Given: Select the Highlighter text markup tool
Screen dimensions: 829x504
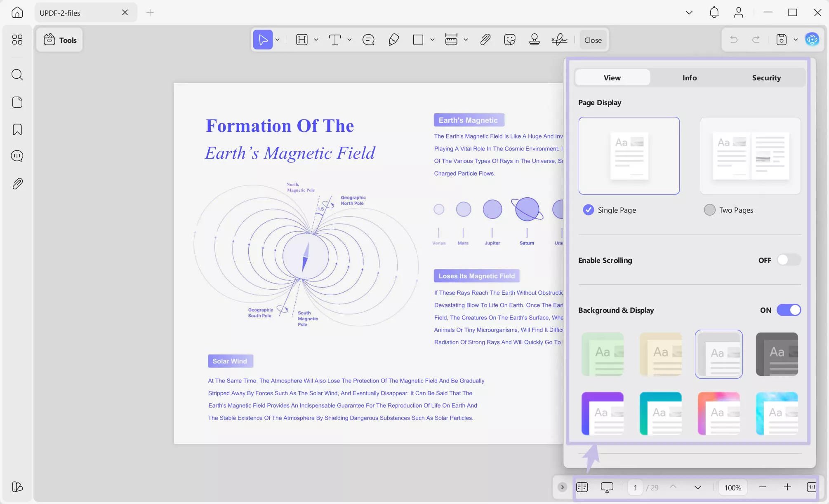Looking at the screenshot, I should [x=301, y=40].
